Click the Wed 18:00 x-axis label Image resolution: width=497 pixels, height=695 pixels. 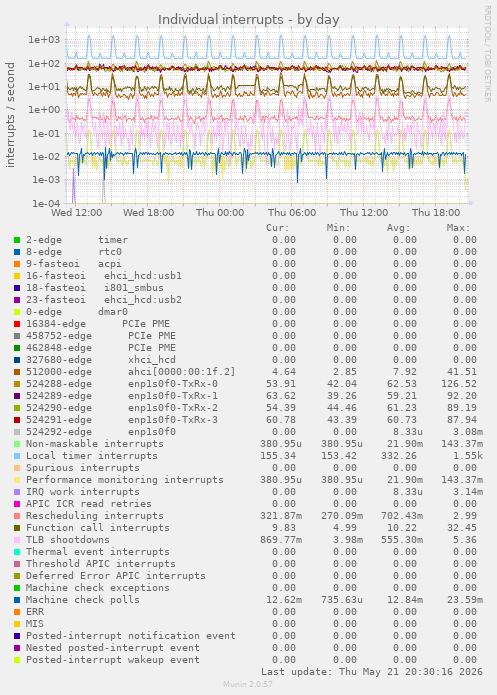click(149, 213)
